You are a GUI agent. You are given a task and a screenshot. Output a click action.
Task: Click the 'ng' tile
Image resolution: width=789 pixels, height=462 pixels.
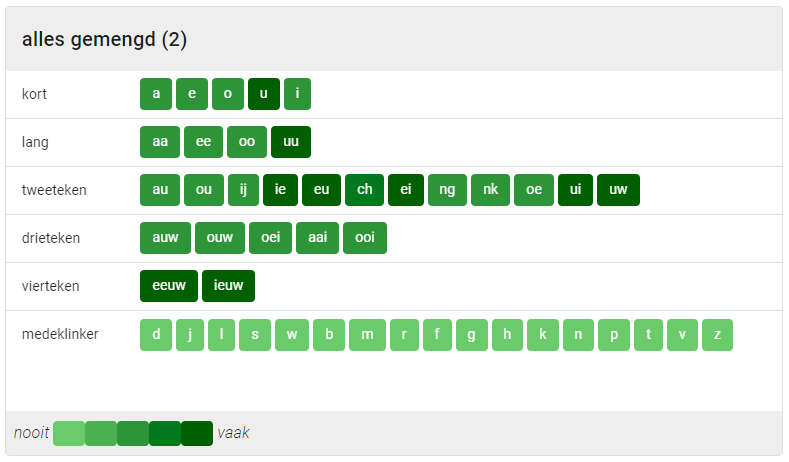(447, 190)
